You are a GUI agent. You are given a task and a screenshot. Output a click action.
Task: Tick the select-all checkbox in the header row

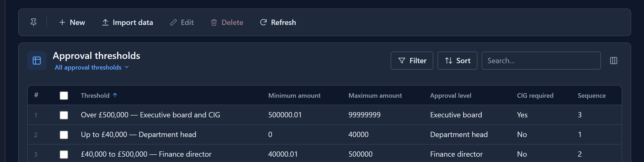coord(64,96)
